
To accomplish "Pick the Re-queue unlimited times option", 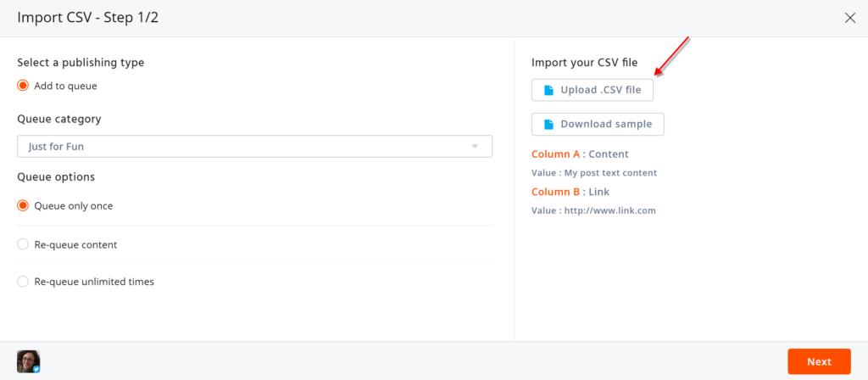I will [x=23, y=282].
